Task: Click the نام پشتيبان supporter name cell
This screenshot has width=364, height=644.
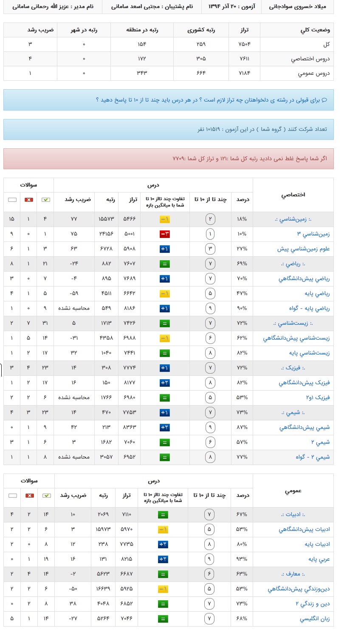Action: pos(151,7)
